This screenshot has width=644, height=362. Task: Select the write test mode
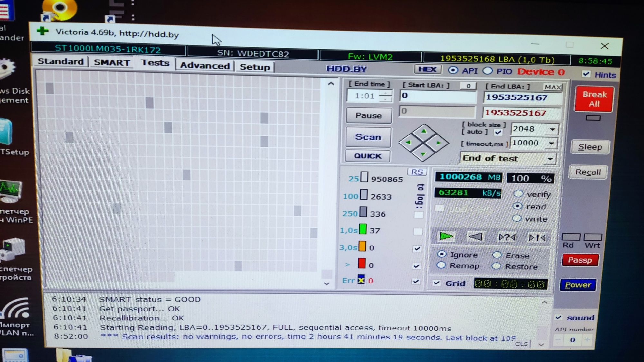[x=517, y=218]
